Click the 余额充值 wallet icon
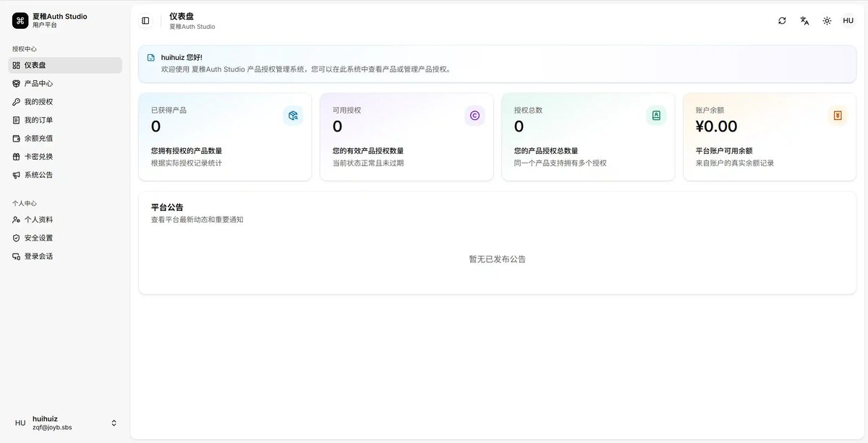Image resolution: width=868 pixels, height=443 pixels. 17,138
